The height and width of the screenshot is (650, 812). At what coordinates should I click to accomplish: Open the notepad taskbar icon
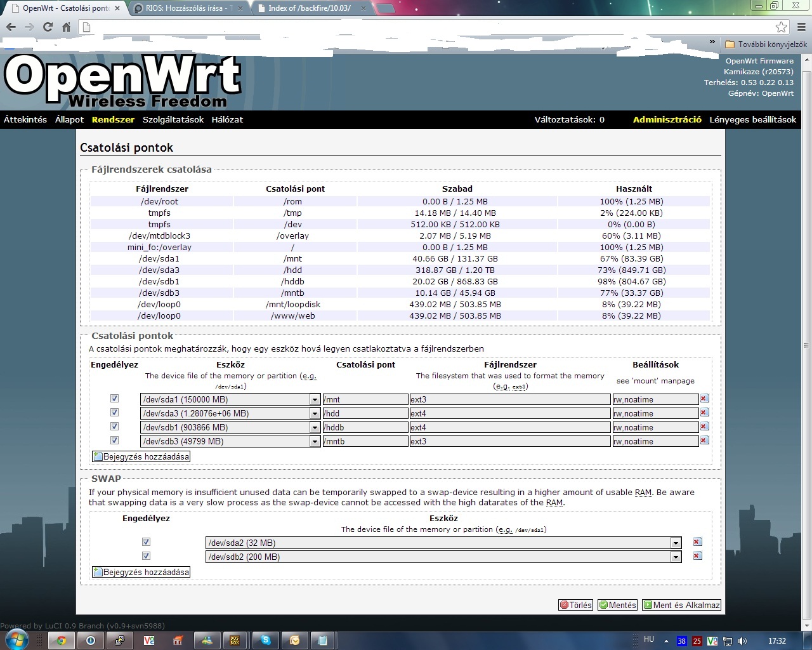(322, 640)
